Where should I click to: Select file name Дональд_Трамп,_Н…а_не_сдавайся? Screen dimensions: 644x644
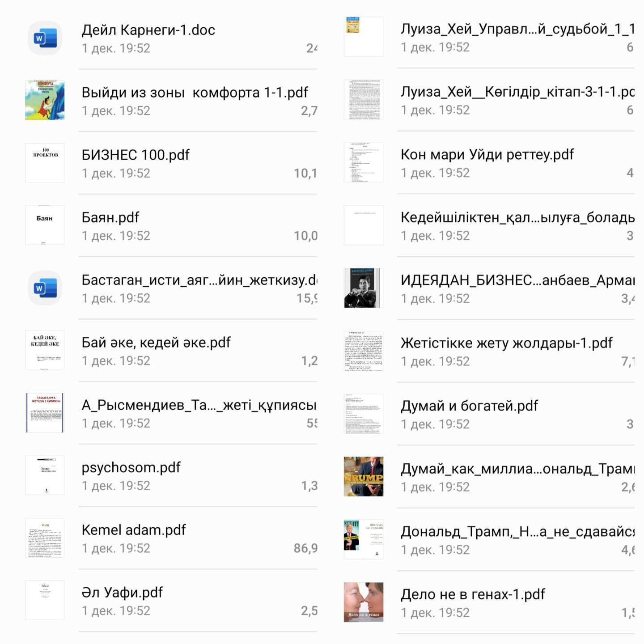tap(517, 532)
